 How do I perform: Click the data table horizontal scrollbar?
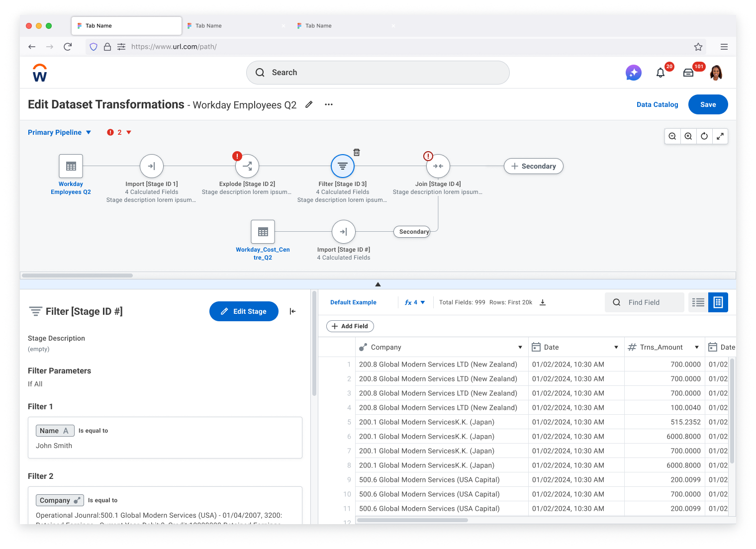413,520
